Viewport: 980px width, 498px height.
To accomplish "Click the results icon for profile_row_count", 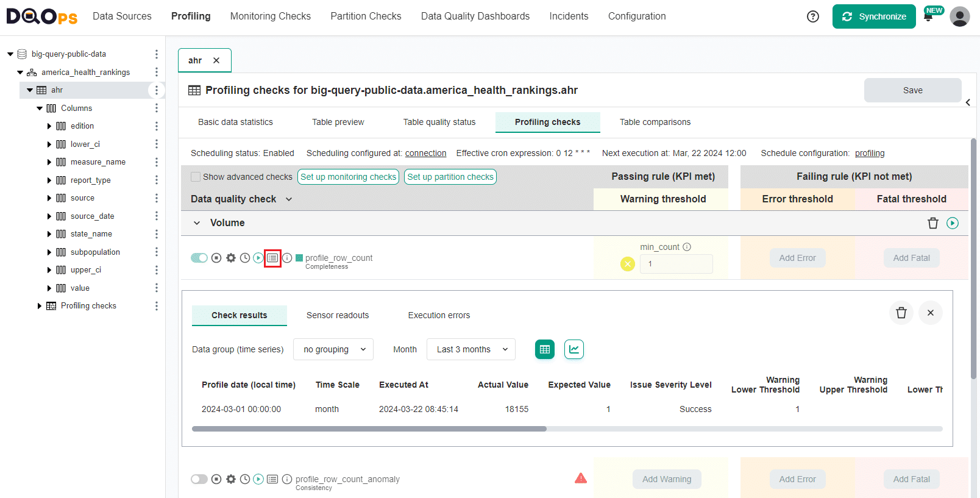I will coord(272,258).
